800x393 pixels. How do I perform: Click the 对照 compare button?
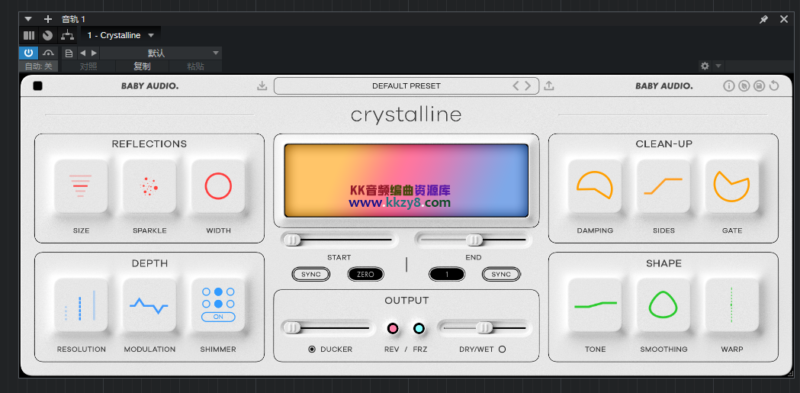(x=88, y=66)
